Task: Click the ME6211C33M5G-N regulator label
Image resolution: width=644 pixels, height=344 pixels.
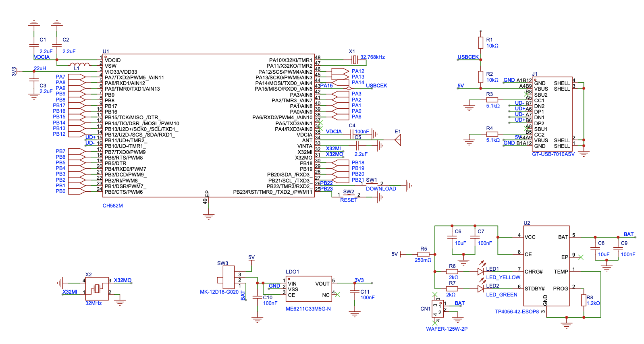Action: pos(308,309)
